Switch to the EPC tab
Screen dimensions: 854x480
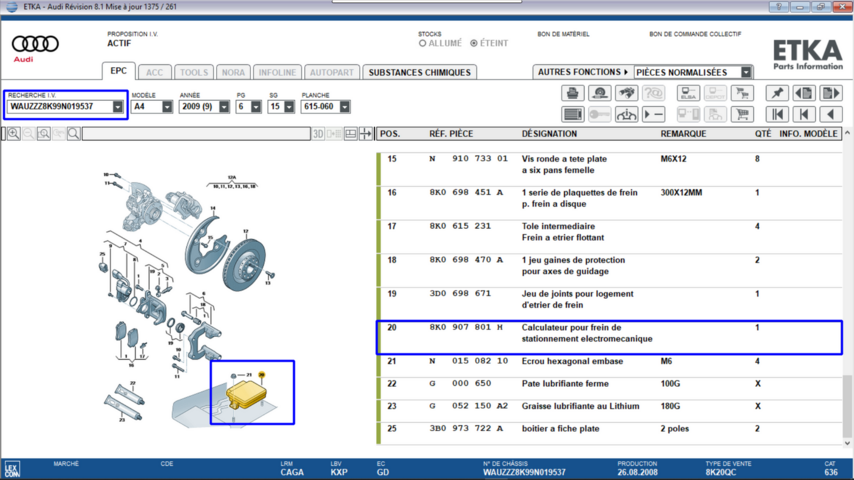pyautogui.click(x=118, y=71)
